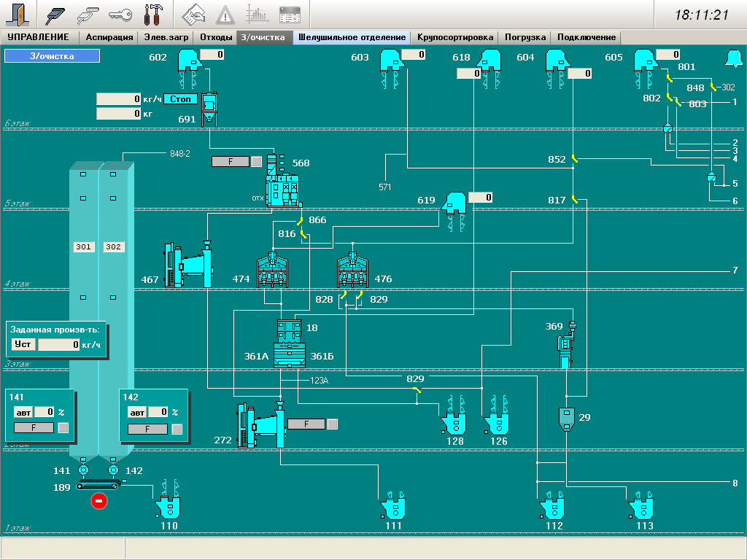The image size is (747, 560).
Task: Toggle the checkbox in panel 141
Action: tap(63, 428)
